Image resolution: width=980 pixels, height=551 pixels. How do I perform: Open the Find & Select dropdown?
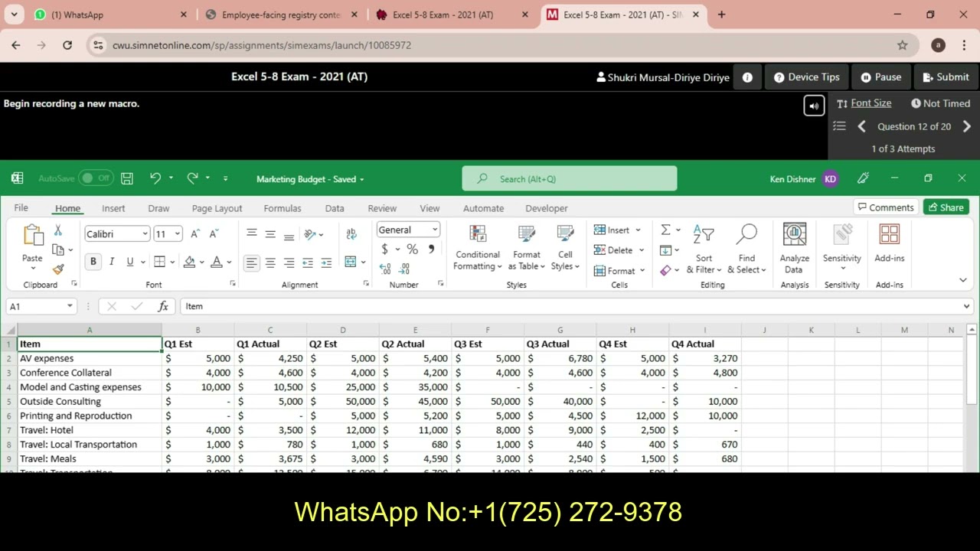point(746,248)
